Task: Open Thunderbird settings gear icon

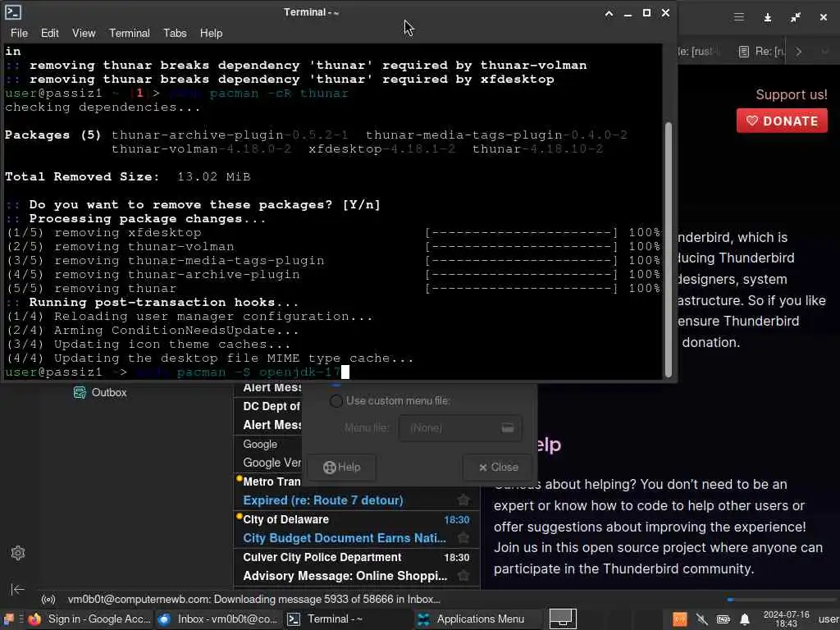Action: click(18, 553)
